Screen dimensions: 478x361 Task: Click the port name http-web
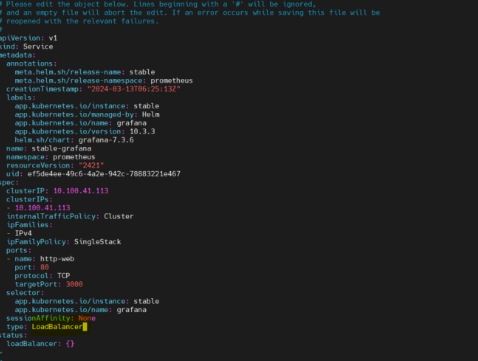57,259
